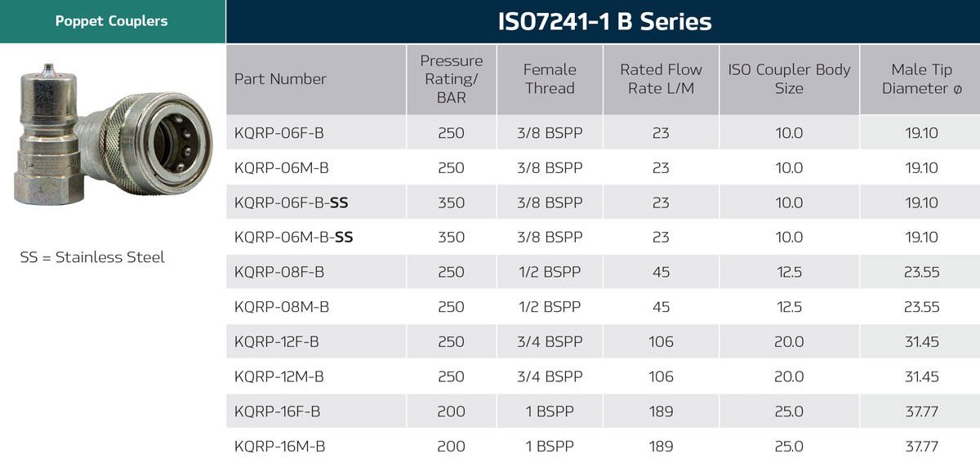Click the Pressure Rating/BAR column header
Viewport: 980px width, 467px height.
(x=452, y=79)
